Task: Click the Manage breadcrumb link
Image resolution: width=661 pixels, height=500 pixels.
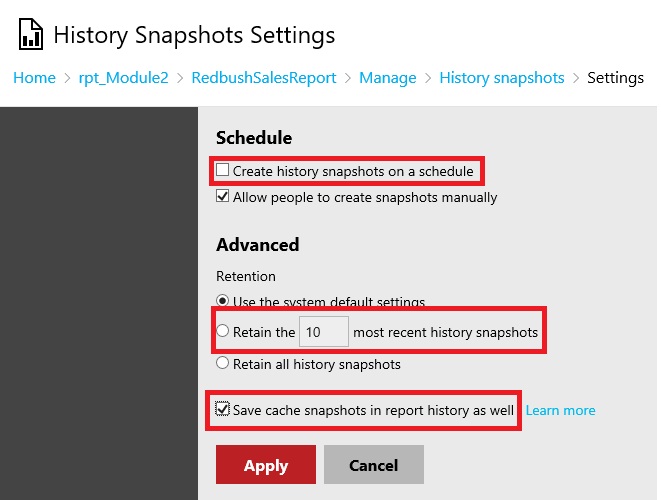Action: (x=388, y=77)
